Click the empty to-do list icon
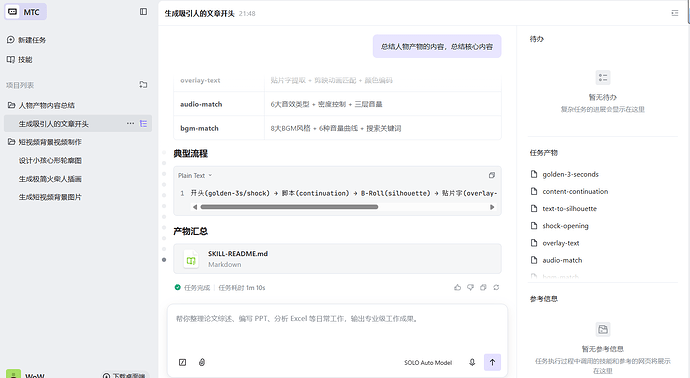The width and height of the screenshot is (690, 378). point(603,77)
